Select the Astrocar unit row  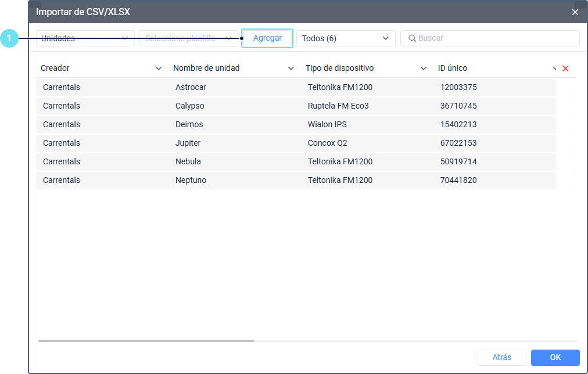(296, 87)
